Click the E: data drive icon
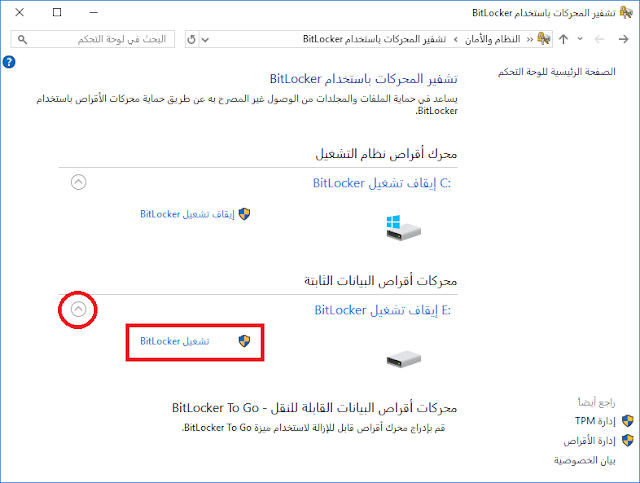The width and height of the screenshot is (640, 483). [403, 359]
